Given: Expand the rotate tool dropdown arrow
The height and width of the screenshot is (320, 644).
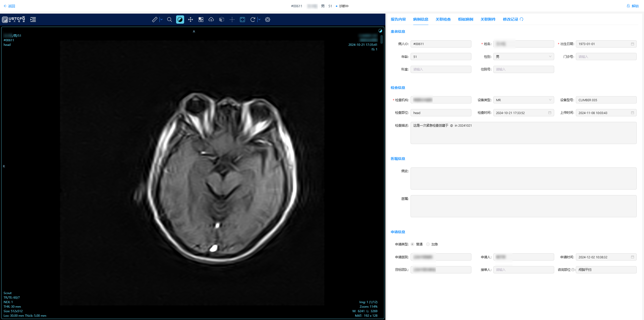Looking at the screenshot, I should 259,19.
